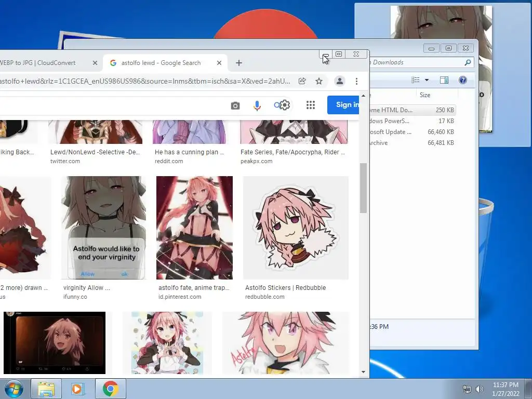This screenshot has width=532, height=399.
Task: Open Chrome's three-dot menu
Action: (356, 81)
